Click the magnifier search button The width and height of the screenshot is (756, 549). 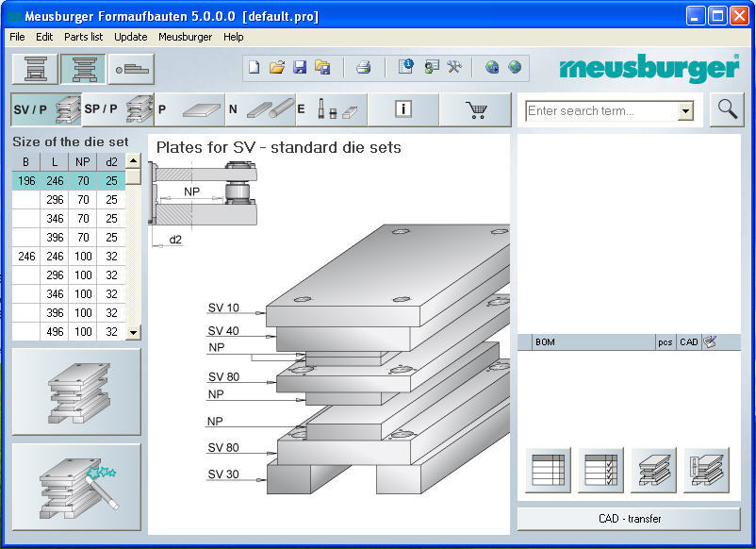(x=727, y=109)
